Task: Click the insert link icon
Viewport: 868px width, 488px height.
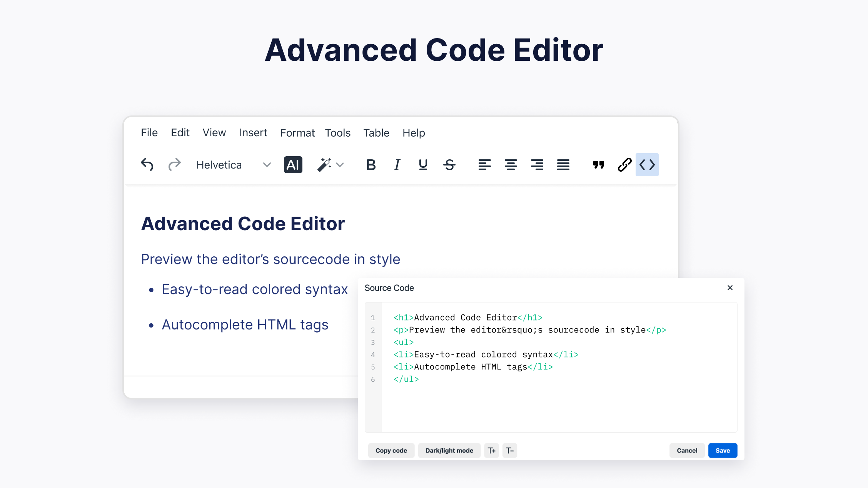Action: tap(624, 165)
